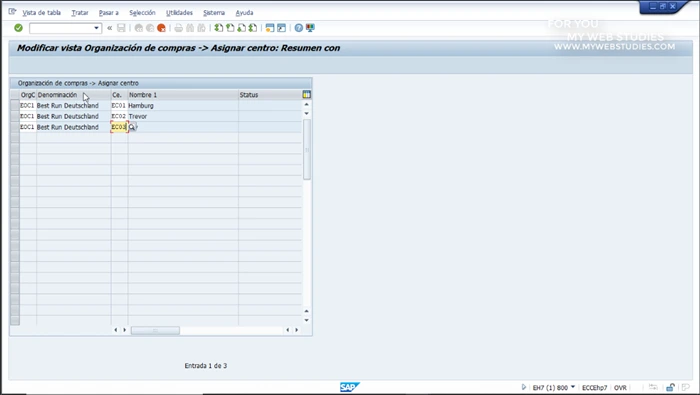Click the Entrada 1 de 3 text
This screenshot has height=395, width=700.
(206, 366)
